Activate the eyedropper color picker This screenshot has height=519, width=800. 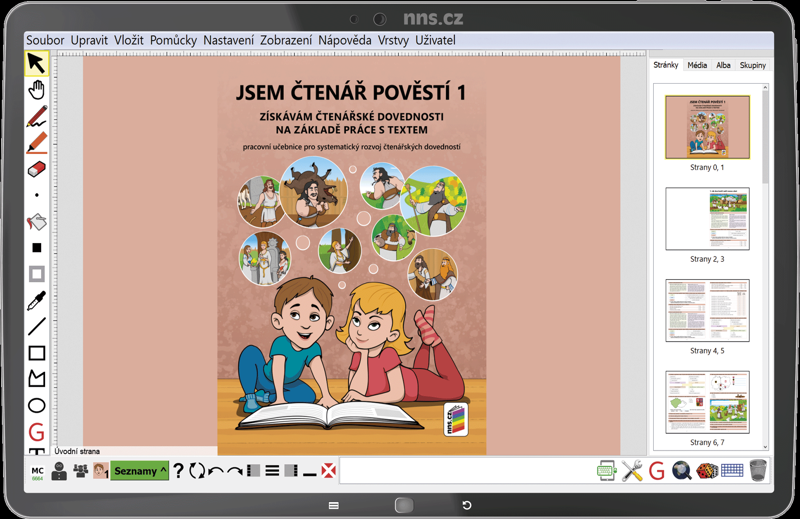[x=37, y=300]
